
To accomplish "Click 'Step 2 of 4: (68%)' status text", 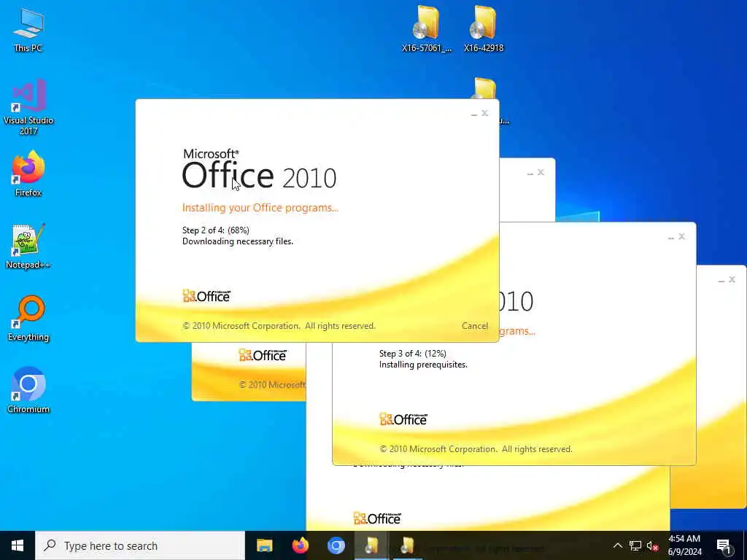I will pyautogui.click(x=216, y=230).
